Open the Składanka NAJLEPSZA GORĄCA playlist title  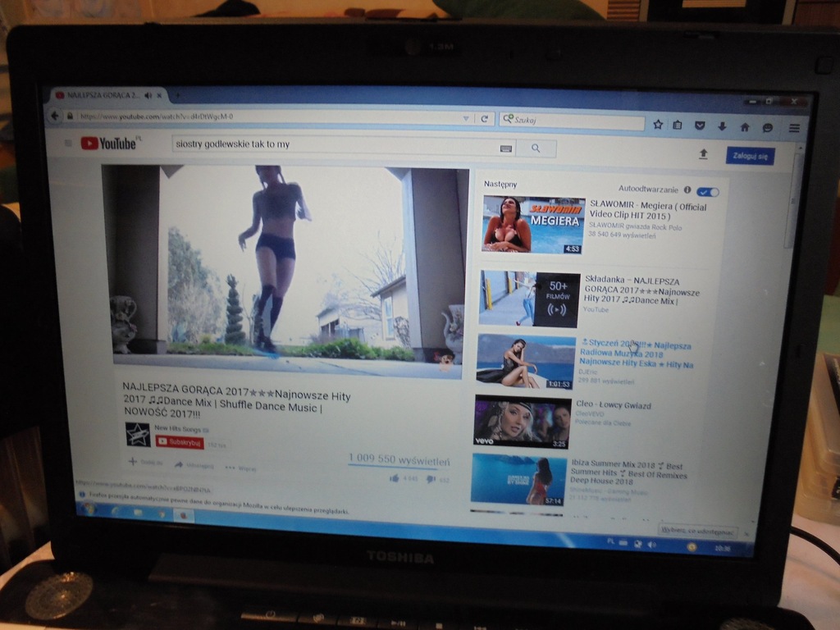click(x=641, y=290)
